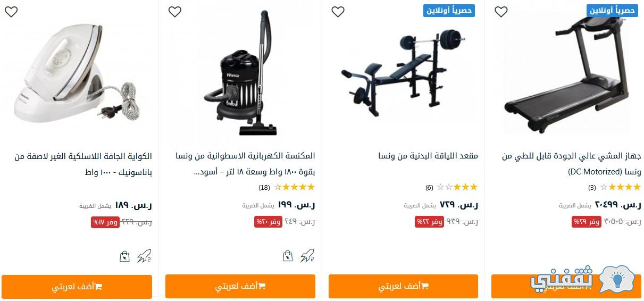Click the online exclusive badge on treadmill
This screenshot has width=644, height=301.
(612, 11)
